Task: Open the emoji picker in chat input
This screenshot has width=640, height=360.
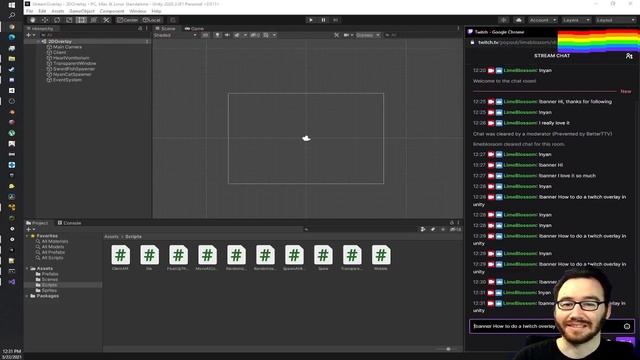Action: click(627, 326)
